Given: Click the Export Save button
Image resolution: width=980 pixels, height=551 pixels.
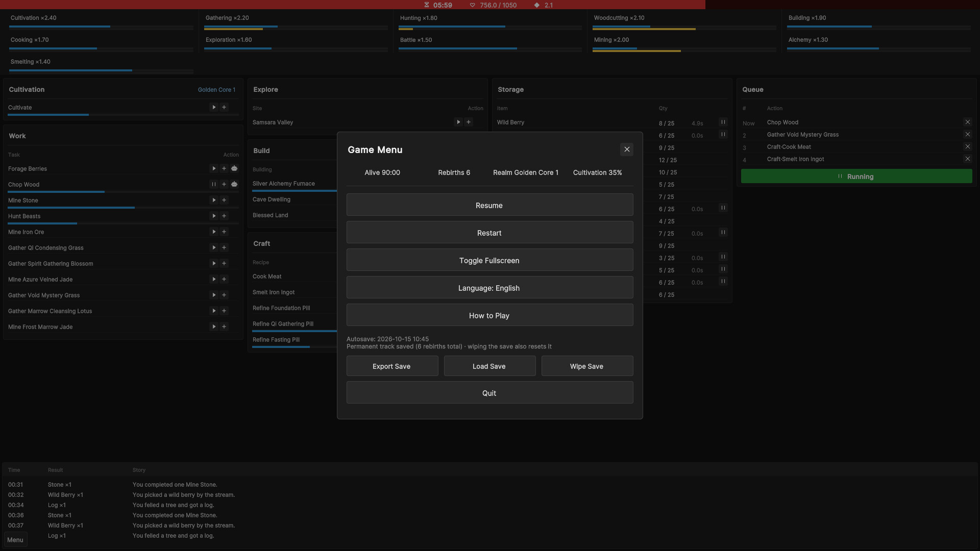Looking at the screenshot, I should 392,366.
